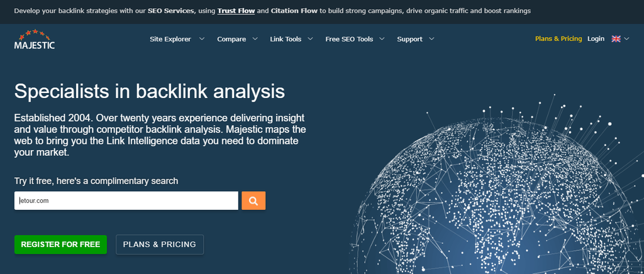Open the Free SEO Tools menu
Image resolution: width=644 pixels, height=274 pixels.
click(x=349, y=39)
